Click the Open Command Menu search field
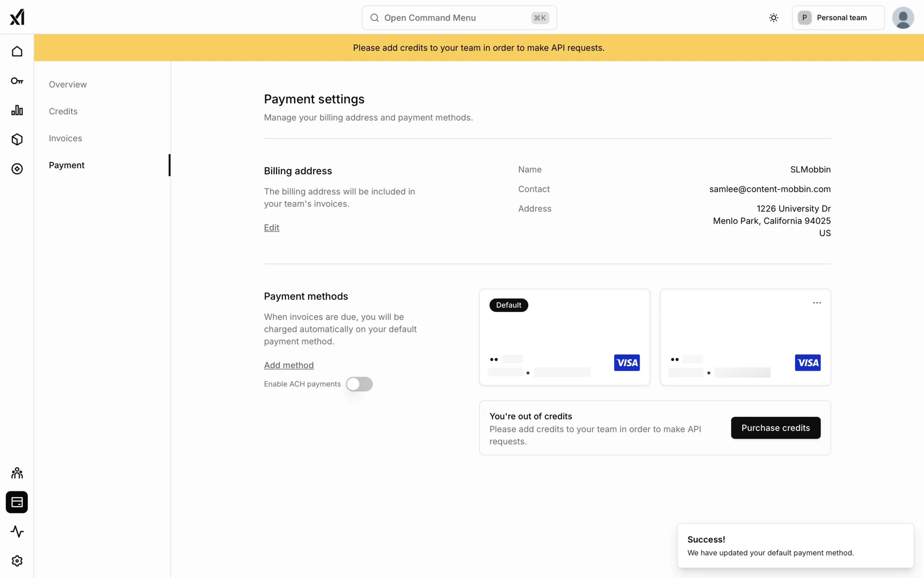This screenshot has width=924, height=578. click(x=459, y=18)
